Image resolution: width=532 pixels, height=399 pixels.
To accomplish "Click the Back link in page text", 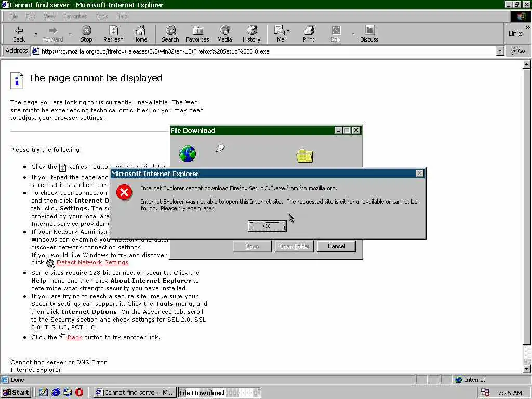I will click(x=74, y=337).
